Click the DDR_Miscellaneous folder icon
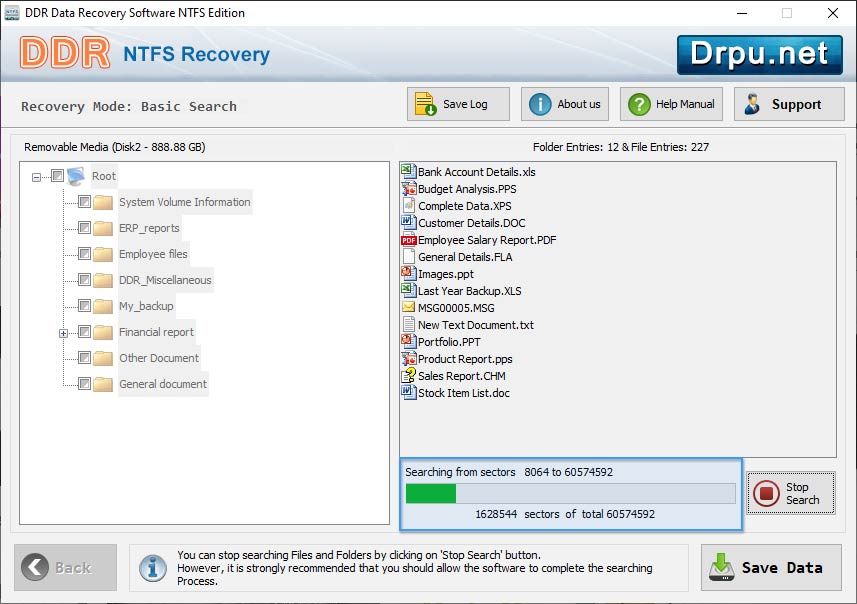 click(x=103, y=280)
